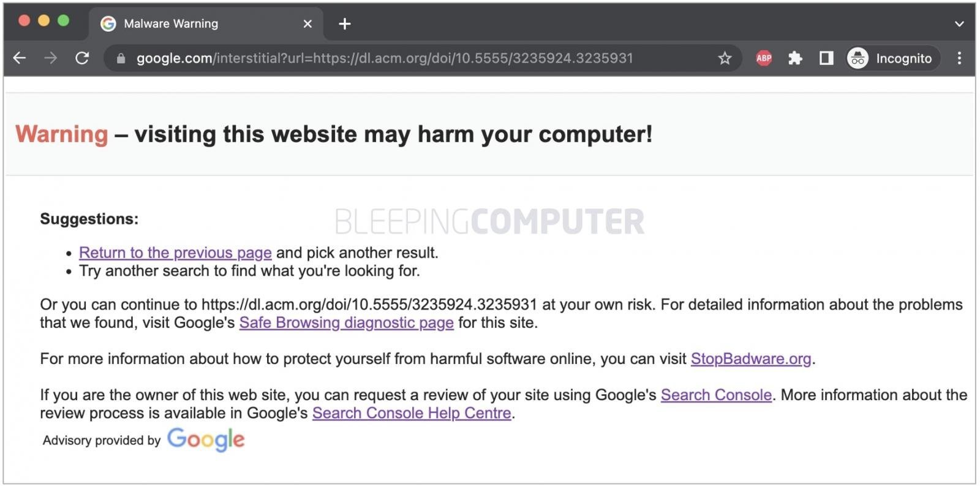Click Return to the previous page link
Image resolution: width=980 pixels, height=486 pixels.
tap(175, 252)
